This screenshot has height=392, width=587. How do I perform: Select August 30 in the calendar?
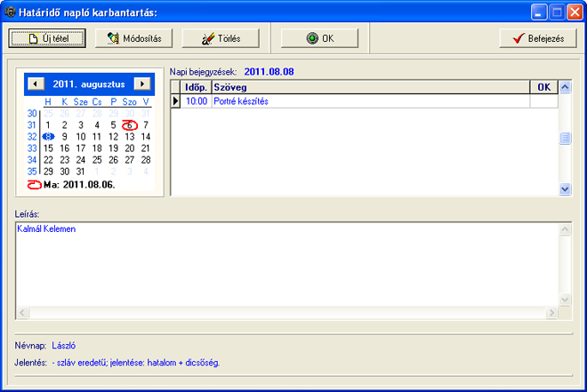pyautogui.click(x=64, y=172)
